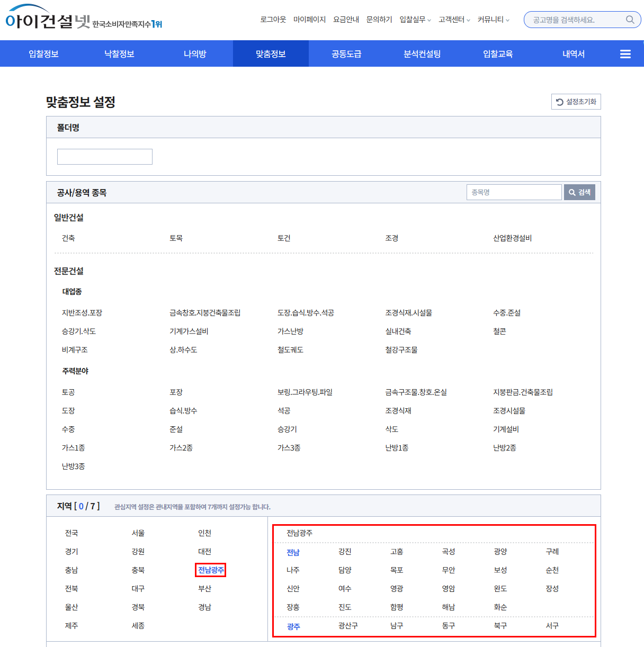This screenshot has width=644, height=647.
Task: Select 가스난방 category
Action: (290, 331)
